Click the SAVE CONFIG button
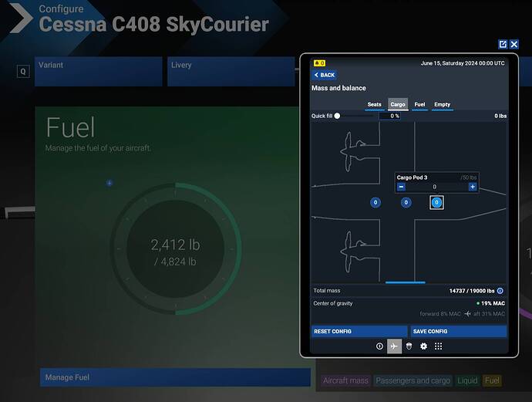The width and height of the screenshot is (532, 402). (x=459, y=331)
